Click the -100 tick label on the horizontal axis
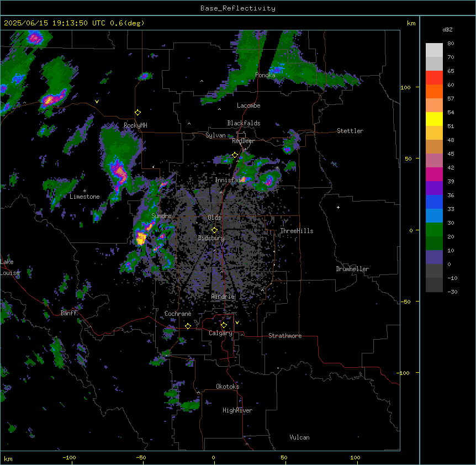 pyautogui.click(x=69, y=457)
